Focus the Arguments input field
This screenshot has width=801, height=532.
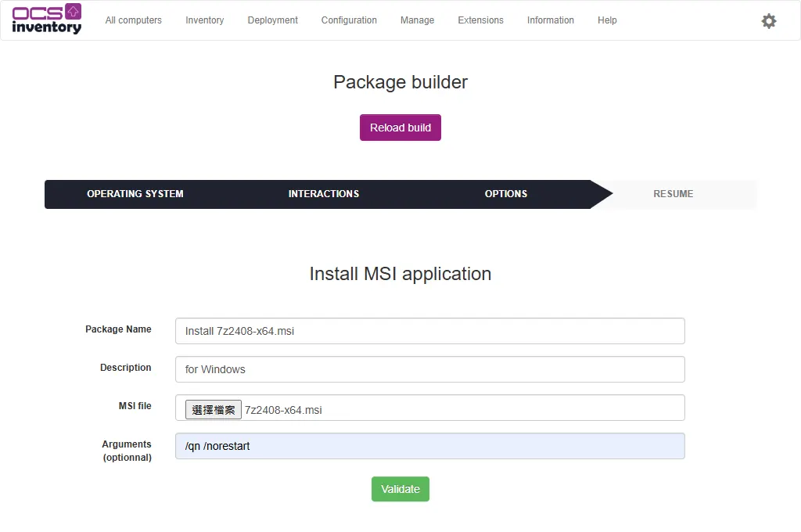point(429,446)
